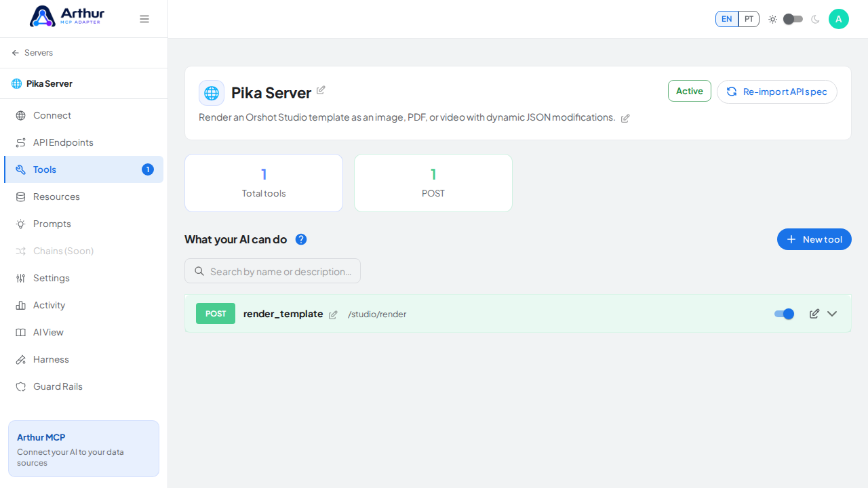Click the sun light-theme icon
This screenshot has width=868, height=488.
[772, 19]
